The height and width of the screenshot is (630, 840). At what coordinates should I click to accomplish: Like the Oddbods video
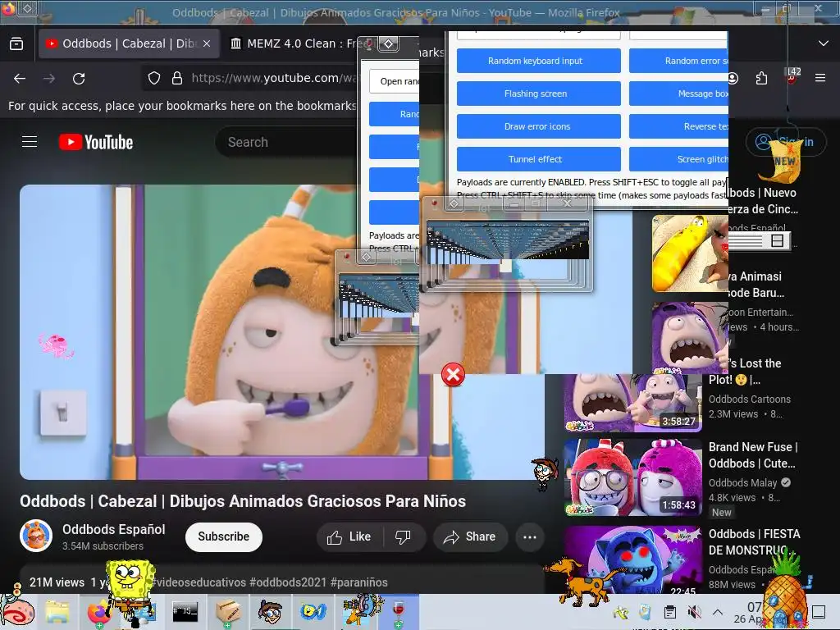click(x=349, y=536)
